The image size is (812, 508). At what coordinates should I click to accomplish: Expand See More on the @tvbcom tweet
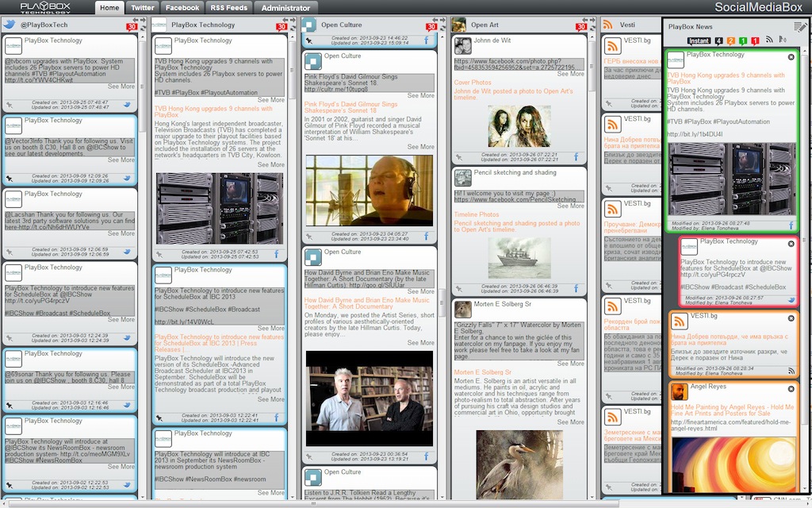tap(121, 87)
